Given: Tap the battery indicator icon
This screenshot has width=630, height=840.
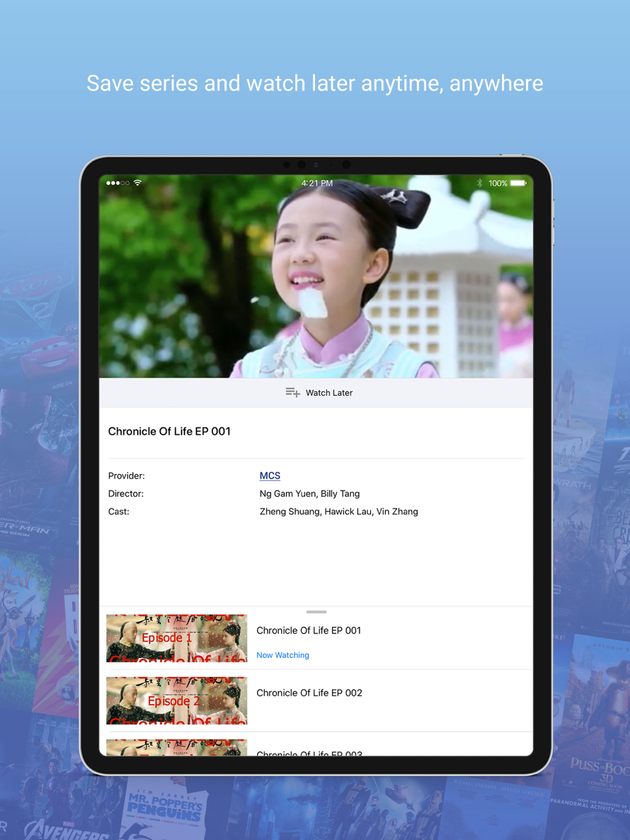Looking at the screenshot, I should pyautogui.click(x=518, y=183).
